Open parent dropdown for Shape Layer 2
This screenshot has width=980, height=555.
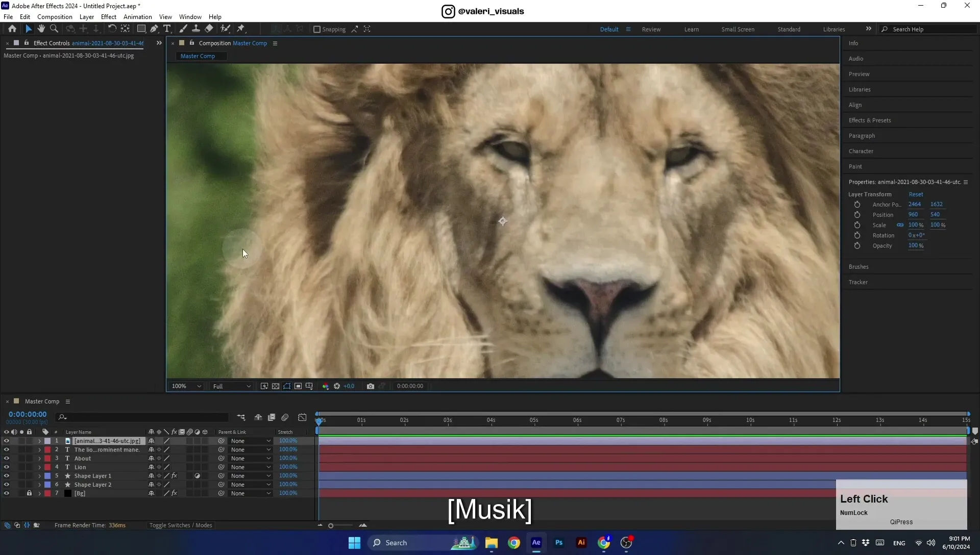coord(250,485)
